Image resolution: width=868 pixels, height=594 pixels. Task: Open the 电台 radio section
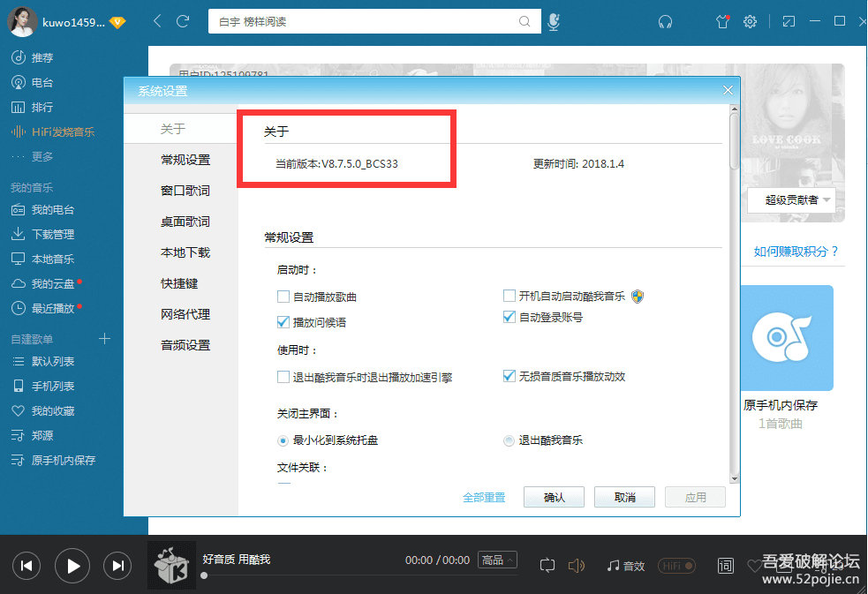click(x=34, y=82)
